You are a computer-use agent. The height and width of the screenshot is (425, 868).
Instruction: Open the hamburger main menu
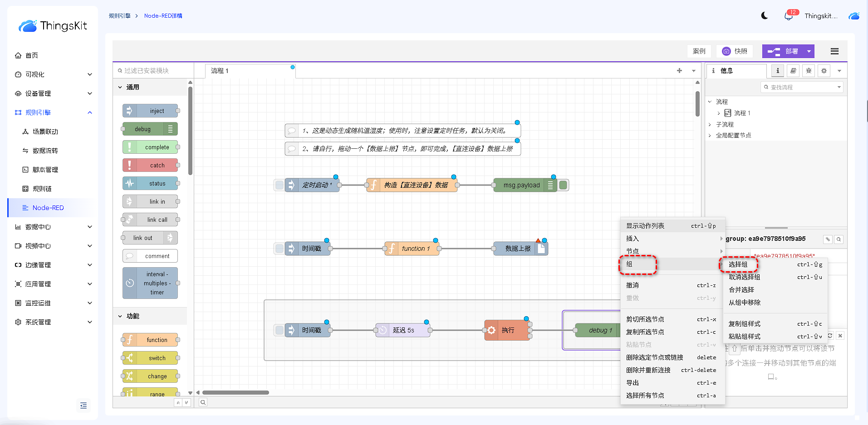834,51
